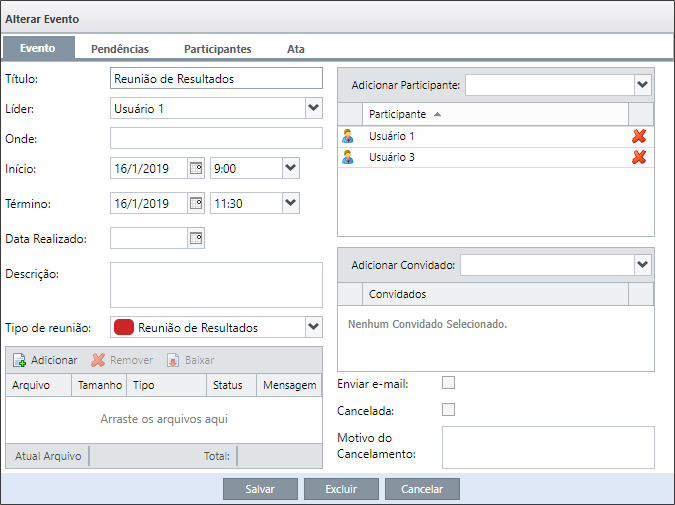Click the empty Data Realizado date field
Image resolution: width=675 pixels, height=505 pixels.
(x=149, y=238)
